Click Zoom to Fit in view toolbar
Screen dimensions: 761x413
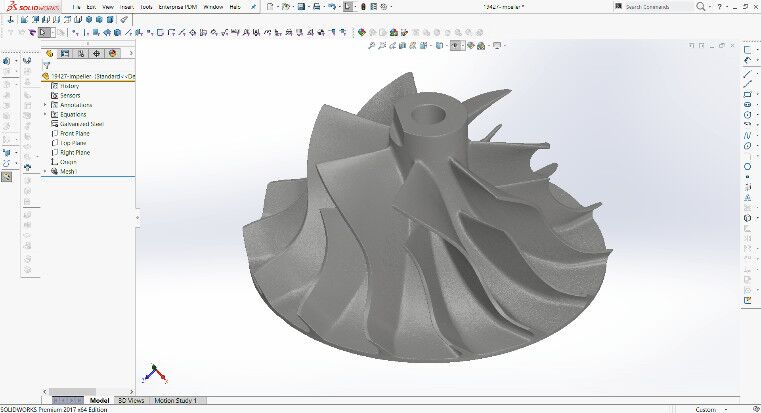tap(371, 46)
